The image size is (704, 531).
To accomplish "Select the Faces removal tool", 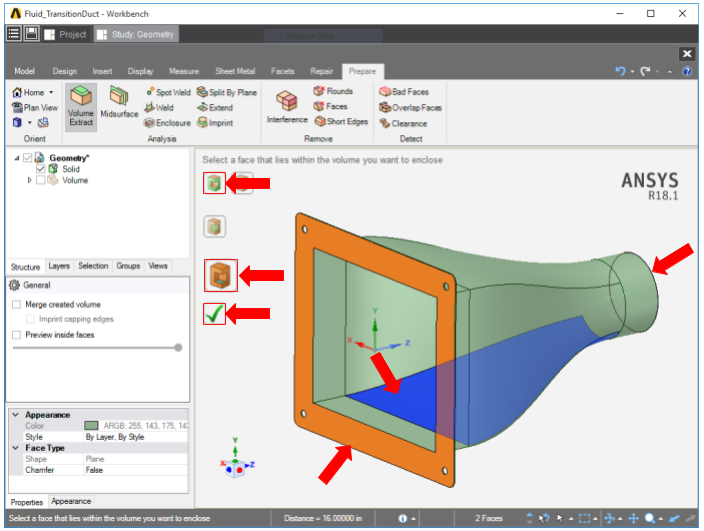I will tap(330, 106).
